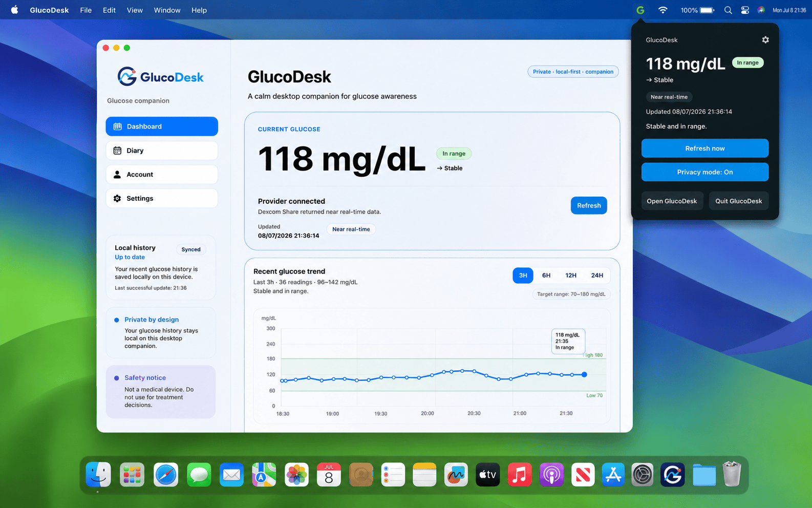This screenshot has height=508, width=812.
Task: Click the In range badge in popup
Action: click(747, 62)
